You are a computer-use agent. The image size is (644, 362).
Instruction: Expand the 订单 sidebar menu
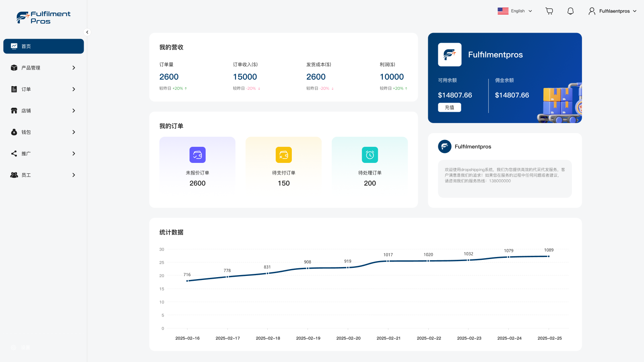coord(43,89)
